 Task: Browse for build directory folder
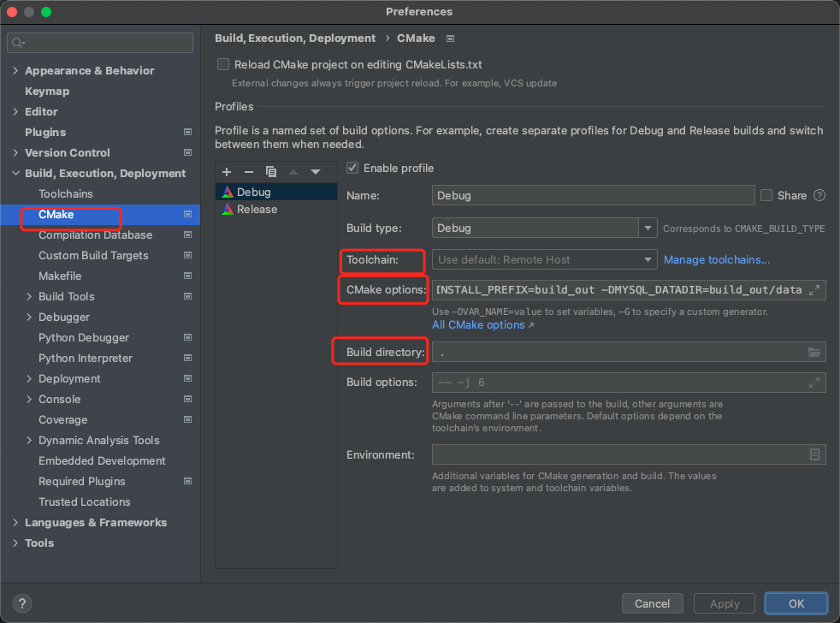pyautogui.click(x=814, y=353)
